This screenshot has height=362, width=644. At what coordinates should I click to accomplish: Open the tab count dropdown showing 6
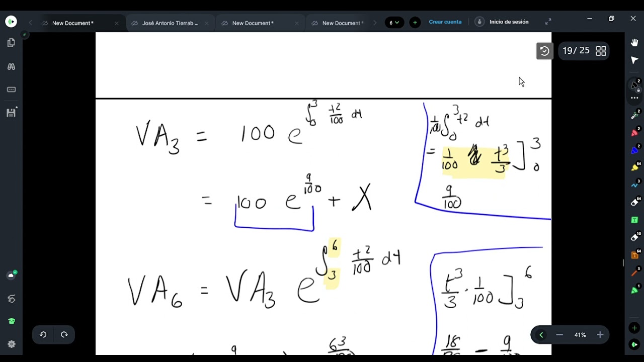pos(394,23)
